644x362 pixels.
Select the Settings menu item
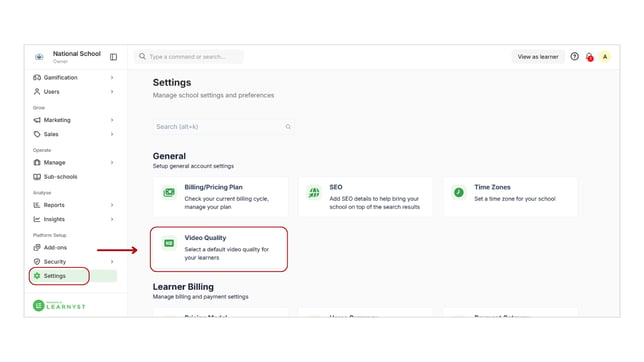coord(74,276)
